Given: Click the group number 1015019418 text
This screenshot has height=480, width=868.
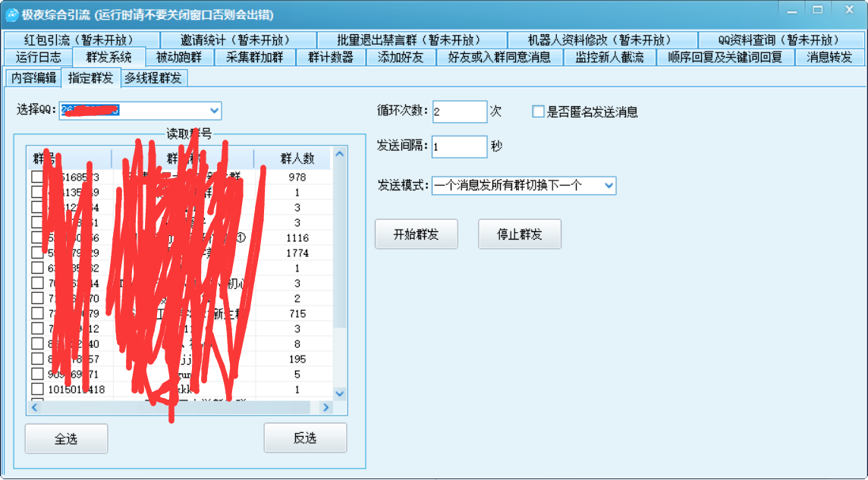Looking at the screenshot, I should [77, 389].
